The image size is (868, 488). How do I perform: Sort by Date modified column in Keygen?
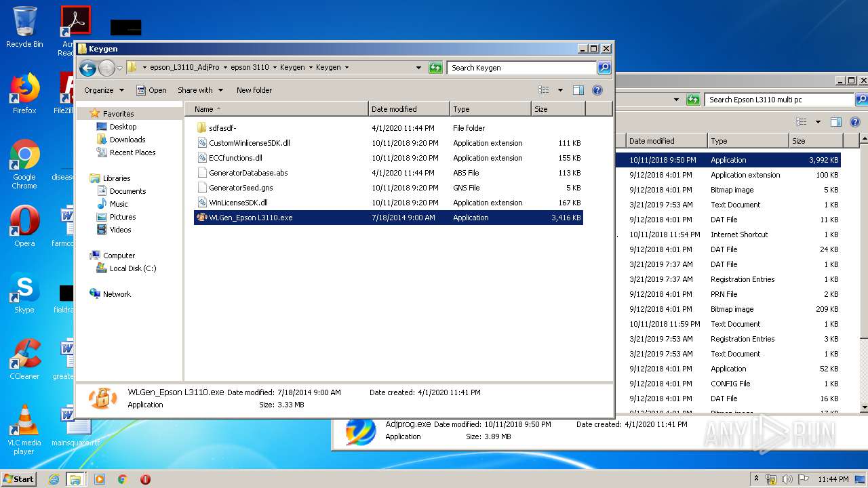(x=409, y=109)
